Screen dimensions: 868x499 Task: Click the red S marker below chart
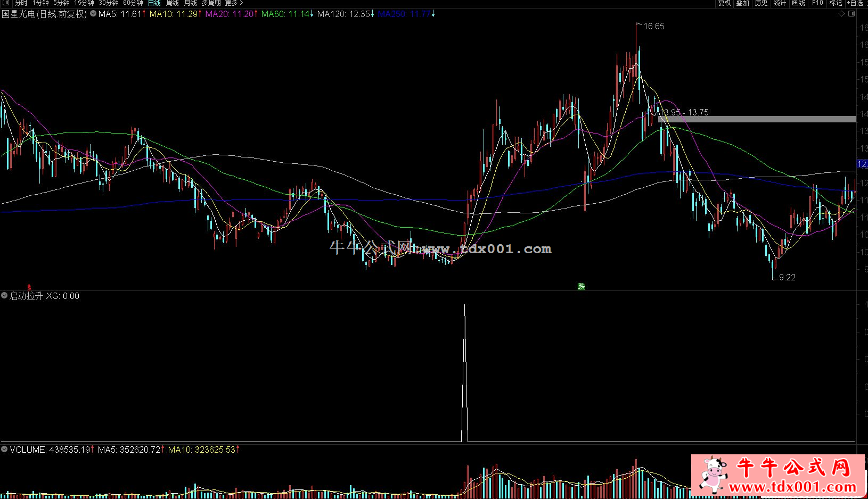click(29, 287)
